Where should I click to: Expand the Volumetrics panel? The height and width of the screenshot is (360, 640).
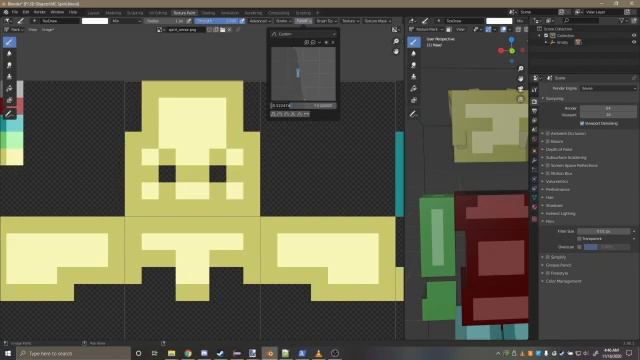click(x=557, y=182)
